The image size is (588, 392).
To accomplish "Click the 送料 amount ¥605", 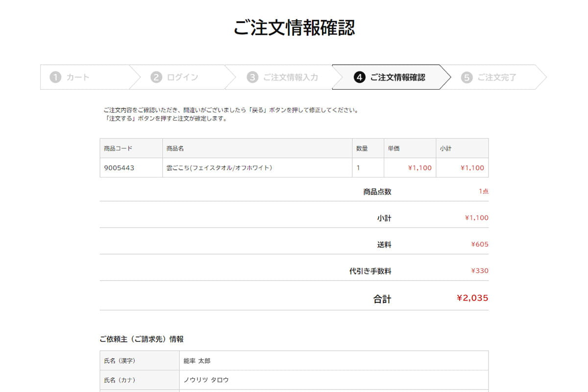I will (x=479, y=244).
